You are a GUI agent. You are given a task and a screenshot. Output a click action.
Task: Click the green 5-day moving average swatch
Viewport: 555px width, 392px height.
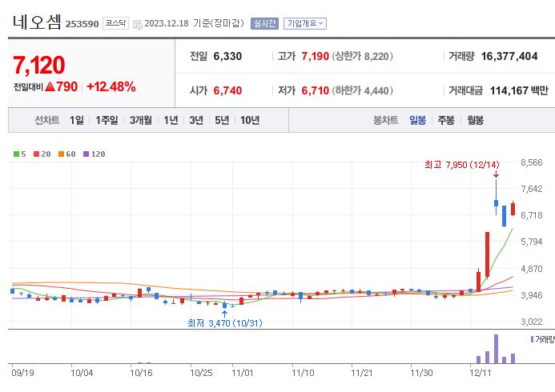16,154
